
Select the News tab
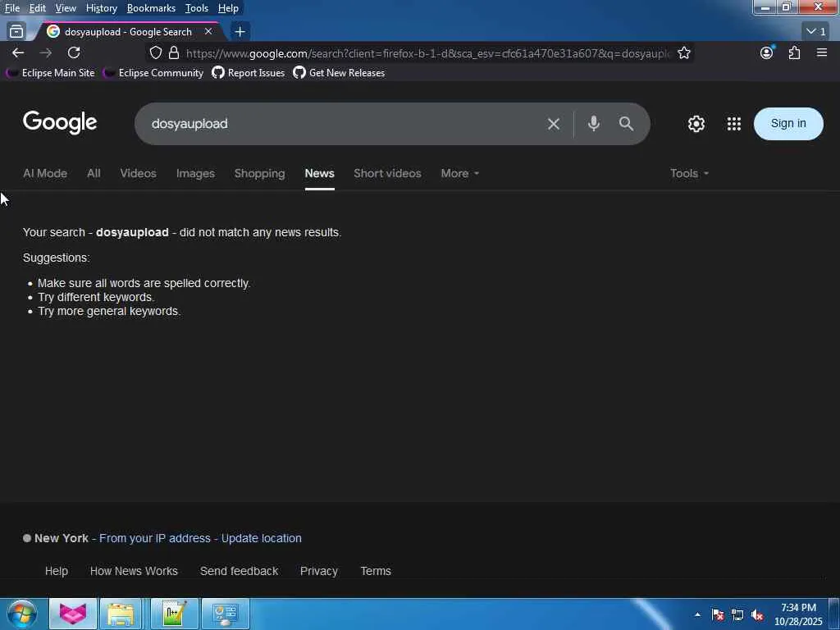click(320, 174)
